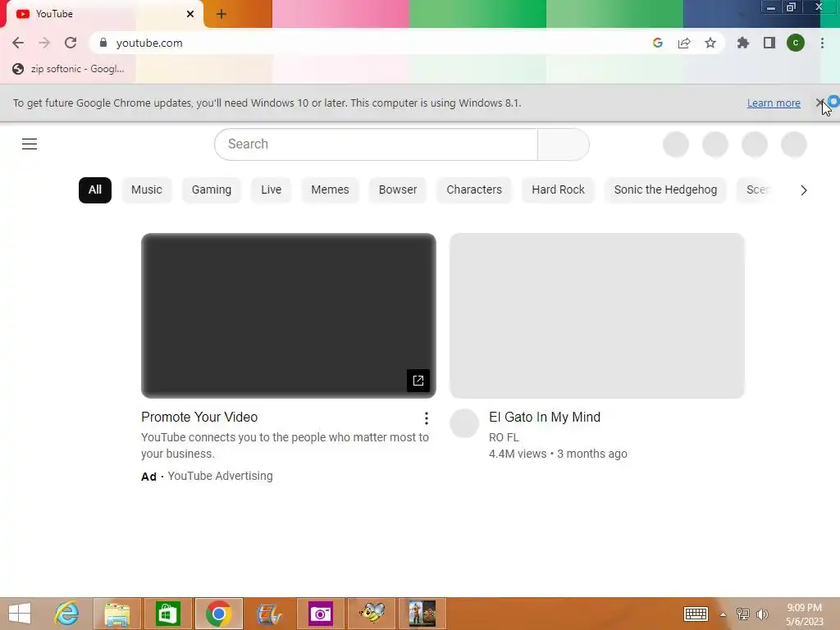The image size is (840, 630).
Task: Open Chrome three-dot menu
Action: coord(822,43)
